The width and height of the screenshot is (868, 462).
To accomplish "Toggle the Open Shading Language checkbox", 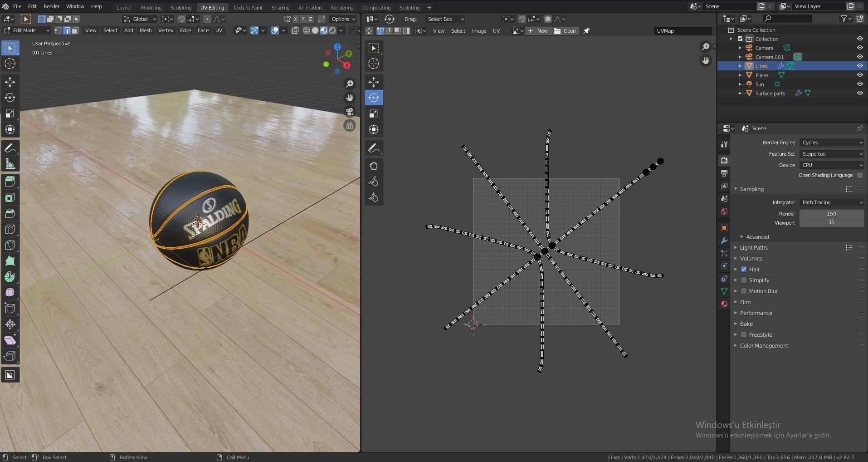I will click(860, 176).
